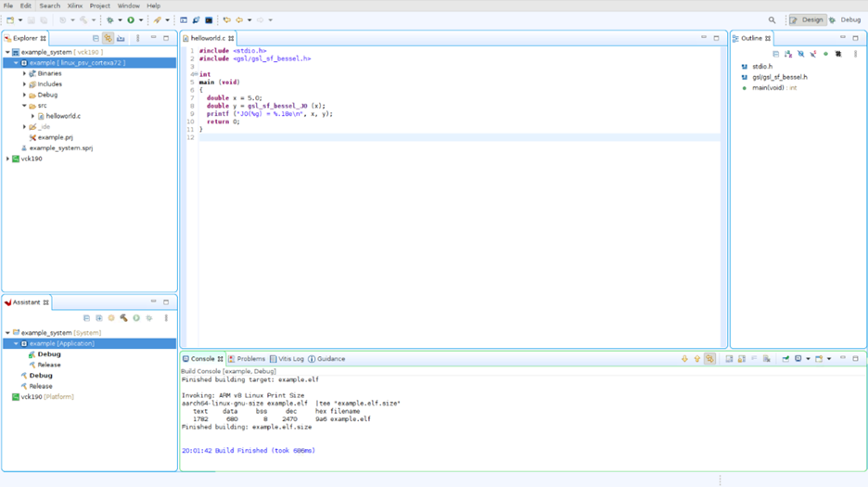Click the Clear Console icon

click(x=767, y=359)
